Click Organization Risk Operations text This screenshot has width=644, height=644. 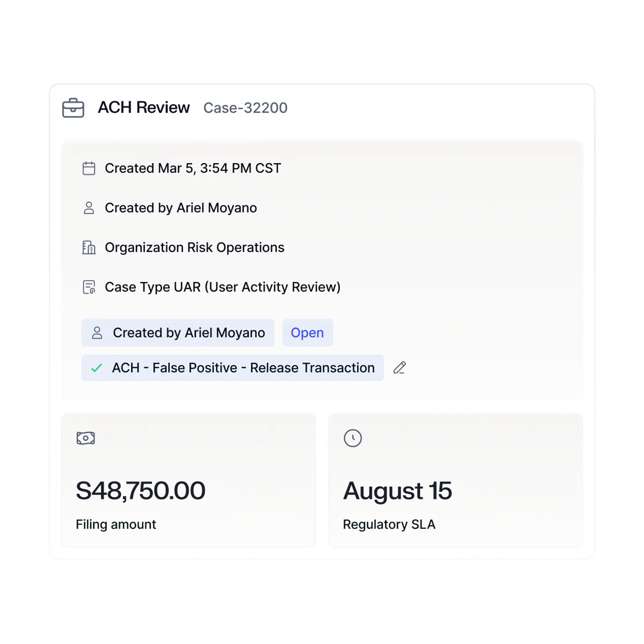point(195,247)
